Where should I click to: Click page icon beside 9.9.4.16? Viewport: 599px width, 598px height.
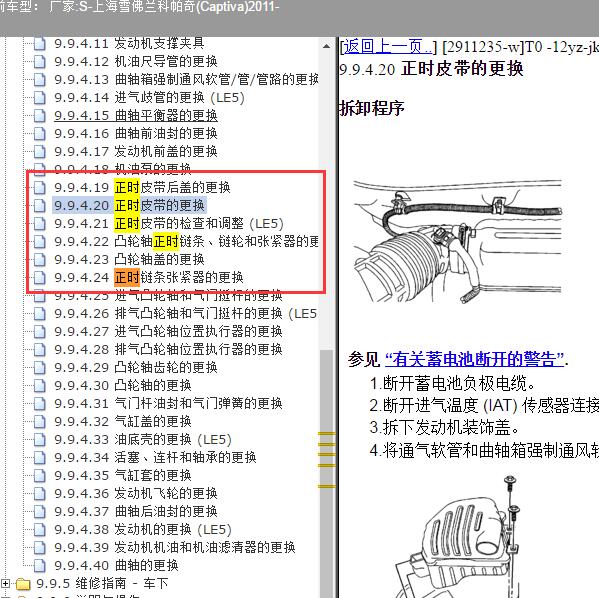(x=40, y=134)
